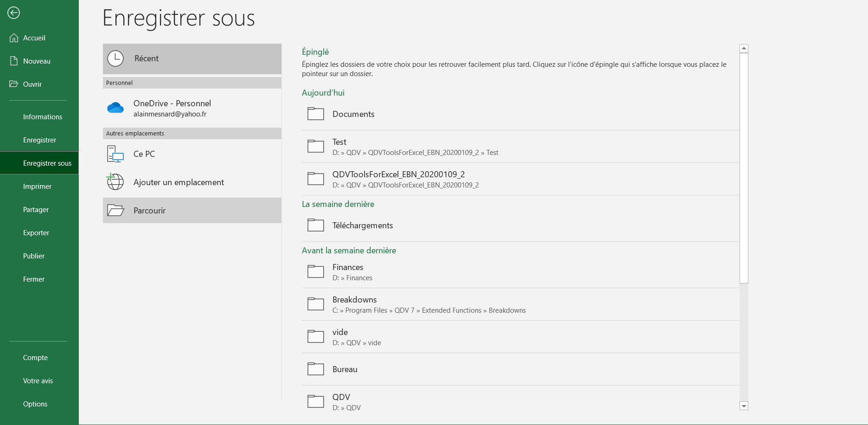The height and width of the screenshot is (425, 868).
Task: Choose Exporter from the left menu
Action: coord(36,233)
